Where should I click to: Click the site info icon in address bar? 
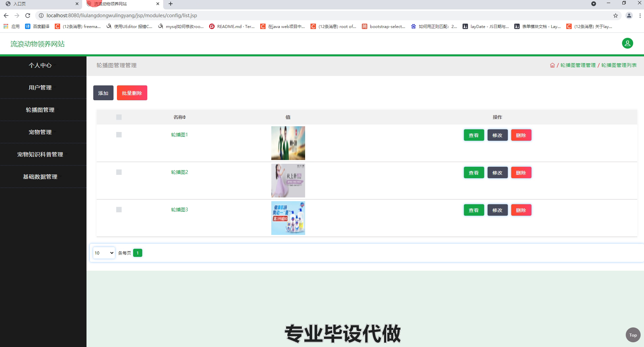pyautogui.click(x=41, y=16)
